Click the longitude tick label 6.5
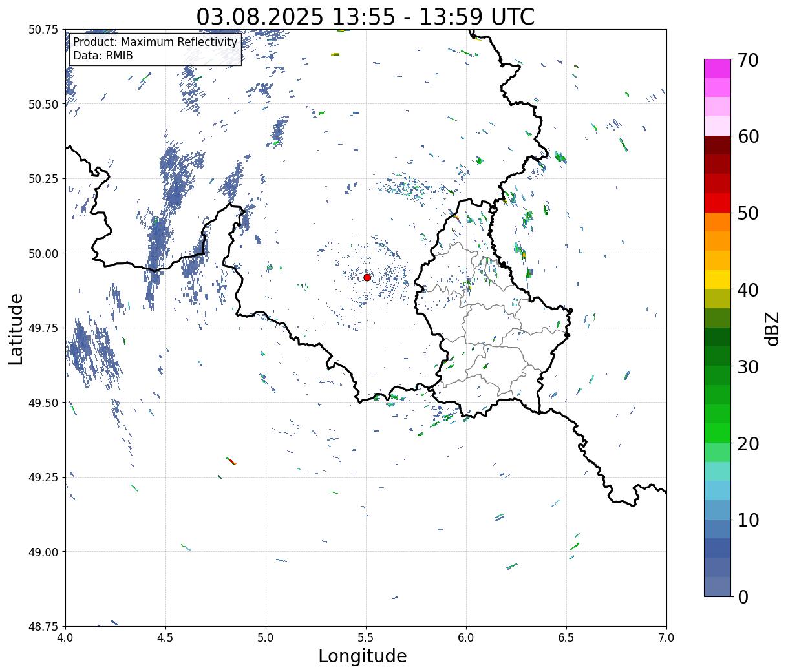This screenshot has width=788, height=672. (x=566, y=638)
